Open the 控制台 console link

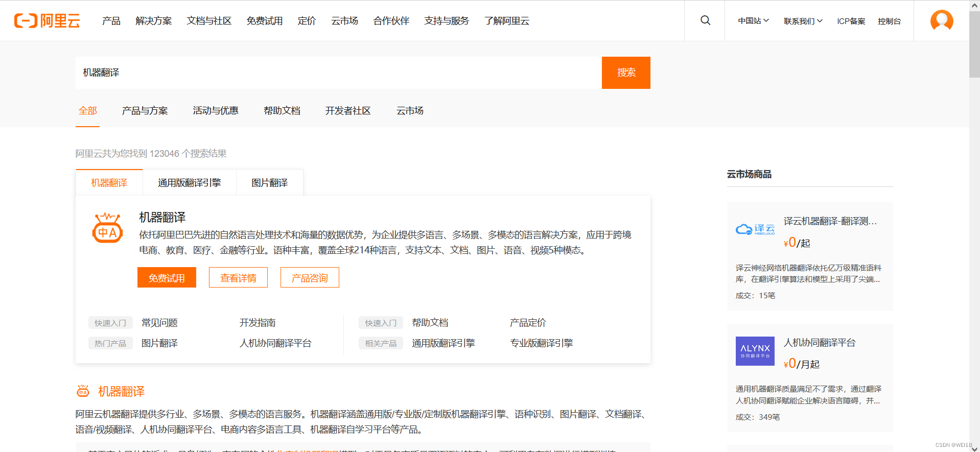click(x=890, y=21)
